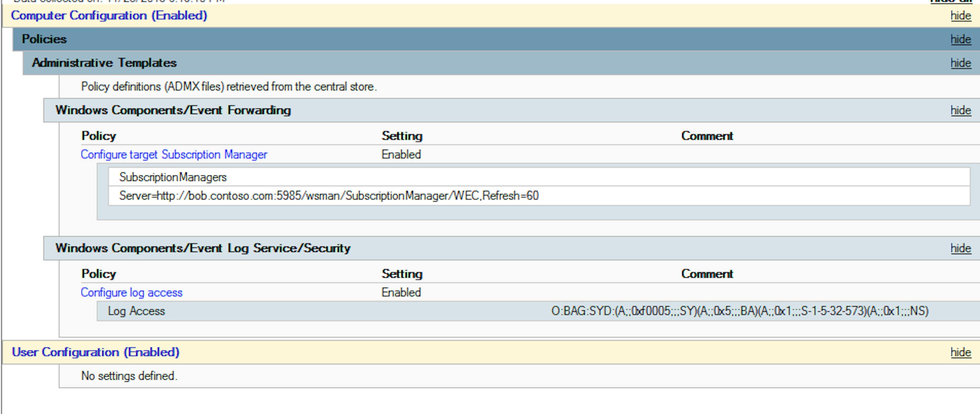Screen dimensions: 980x414
Task: Collapse User Configuration with hide link
Action: point(960,352)
